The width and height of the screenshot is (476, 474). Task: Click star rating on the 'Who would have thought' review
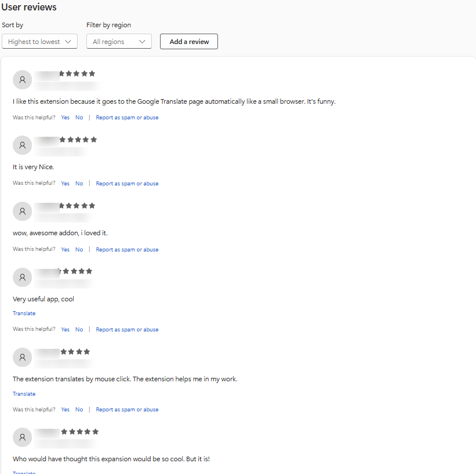pos(80,432)
